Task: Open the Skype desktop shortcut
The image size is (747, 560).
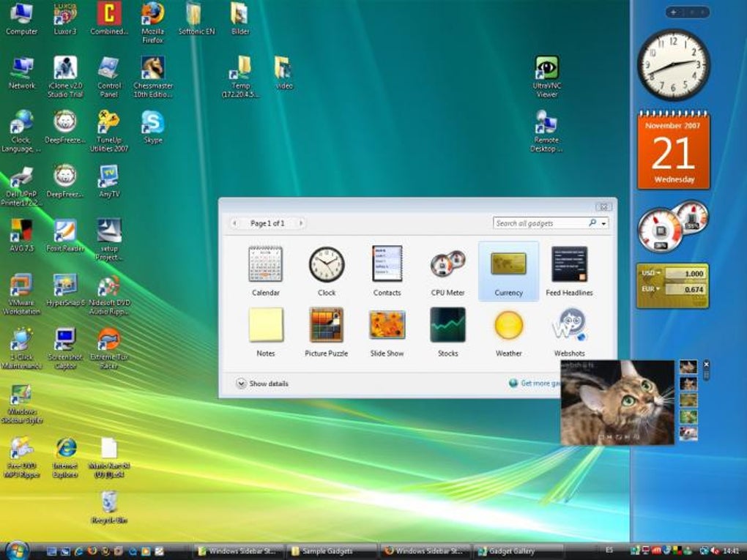Action: coord(152,127)
